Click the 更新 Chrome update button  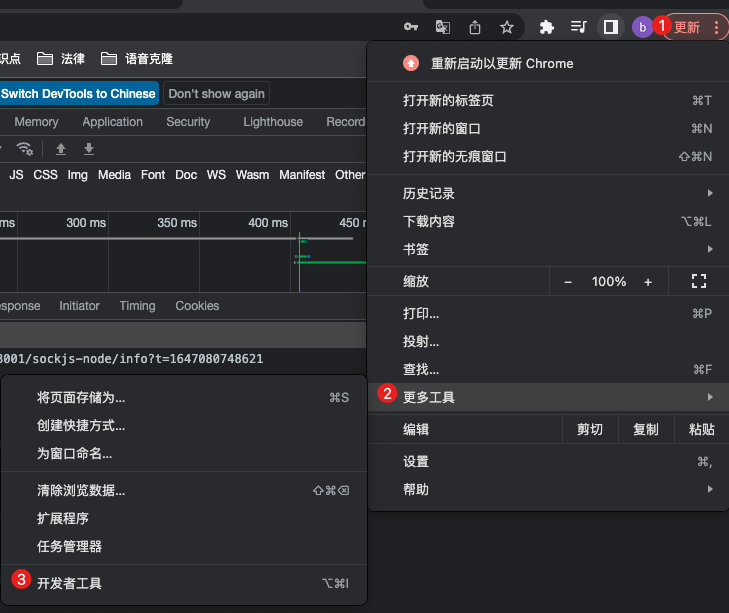click(687, 27)
